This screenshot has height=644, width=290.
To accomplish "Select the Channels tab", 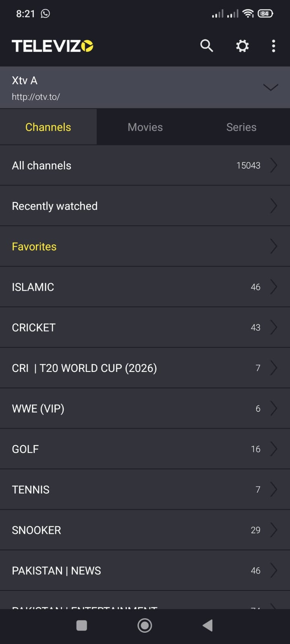I will (48, 127).
